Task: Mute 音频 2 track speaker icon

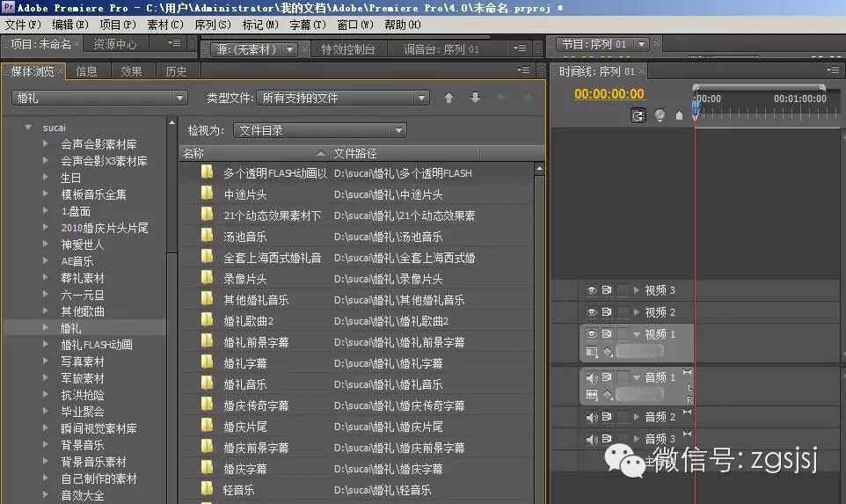Action: coord(592,417)
